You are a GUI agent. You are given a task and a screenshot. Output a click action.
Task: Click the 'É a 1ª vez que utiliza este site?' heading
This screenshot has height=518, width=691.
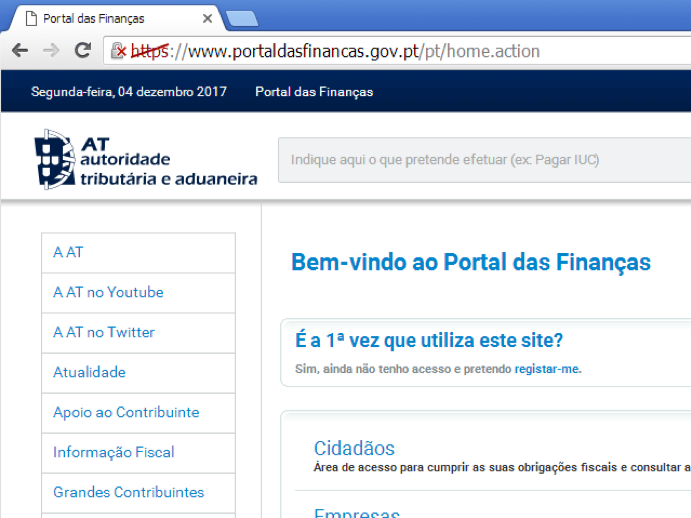click(429, 340)
